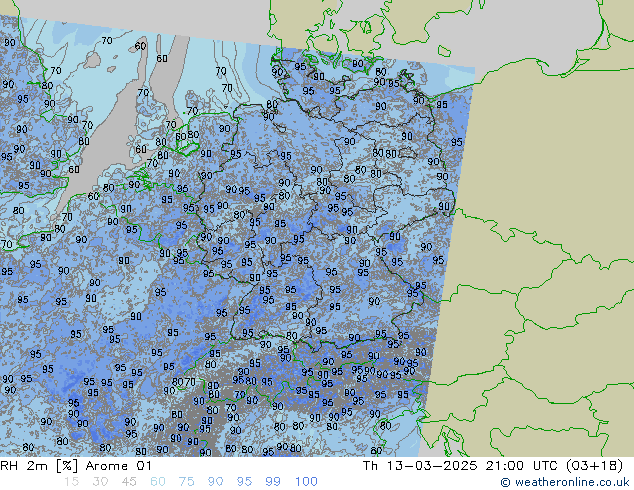Image resolution: width=634 pixels, height=490 pixels.
Task: Click legend value 60
Action: [x=158, y=482]
